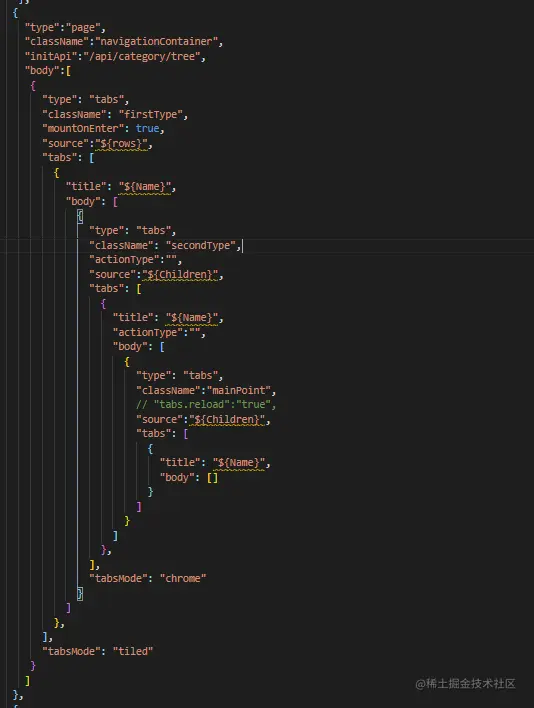Click the "firstType" class name value
Screen dimensions: 534x708
click(151, 114)
